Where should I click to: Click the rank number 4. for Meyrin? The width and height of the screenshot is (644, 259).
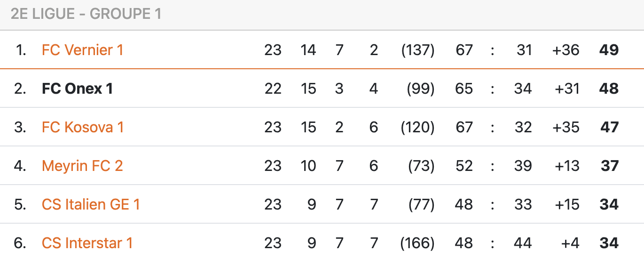click(20, 166)
